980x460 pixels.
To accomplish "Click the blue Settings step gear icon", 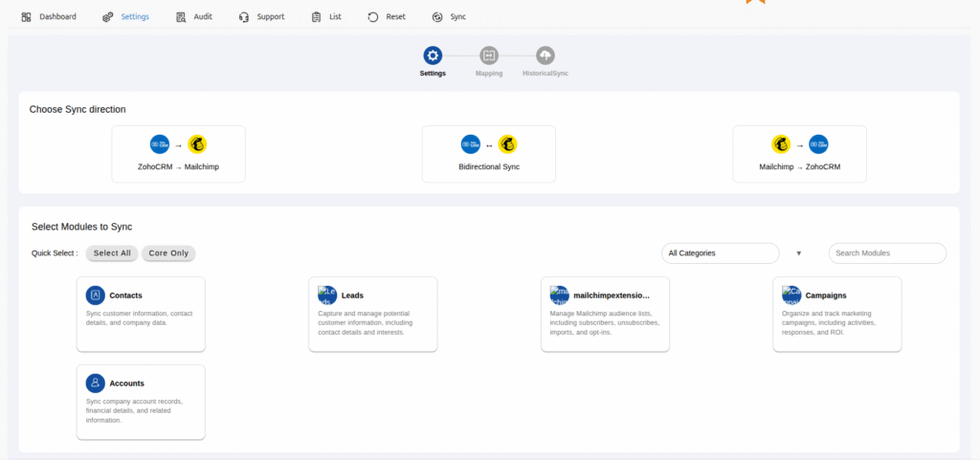I will (x=433, y=55).
